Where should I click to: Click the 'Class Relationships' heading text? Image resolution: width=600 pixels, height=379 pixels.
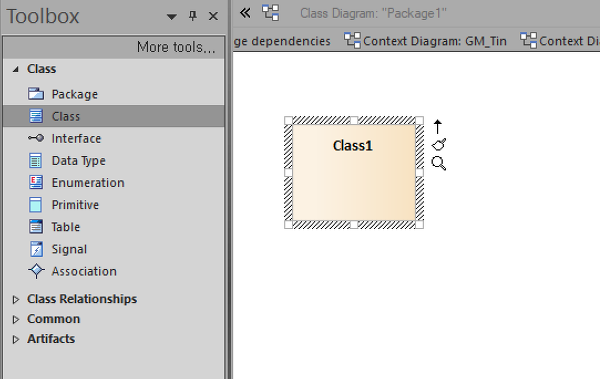click(x=82, y=299)
